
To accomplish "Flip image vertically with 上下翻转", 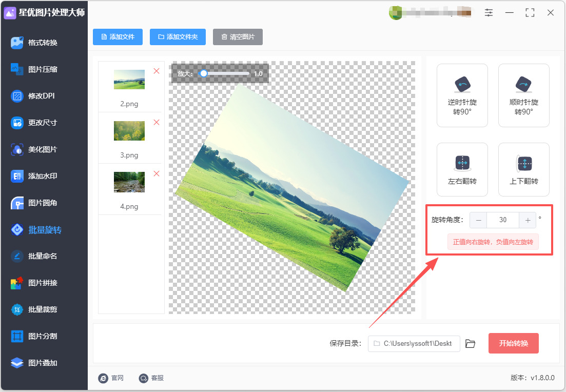I will 524,170.
